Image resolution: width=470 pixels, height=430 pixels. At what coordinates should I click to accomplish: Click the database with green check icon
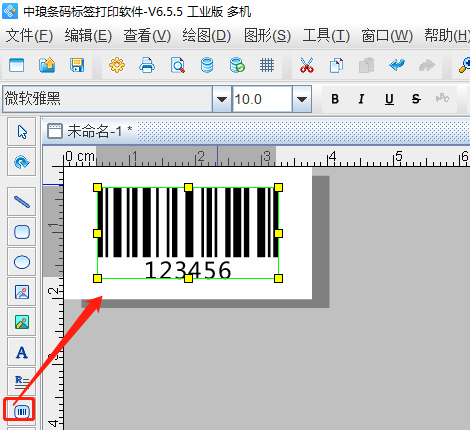pyautogui.click(x=237, y=65)
